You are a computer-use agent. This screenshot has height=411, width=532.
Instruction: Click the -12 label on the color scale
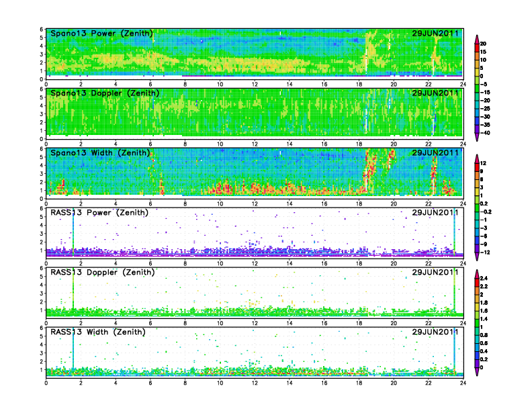(485, 253)
